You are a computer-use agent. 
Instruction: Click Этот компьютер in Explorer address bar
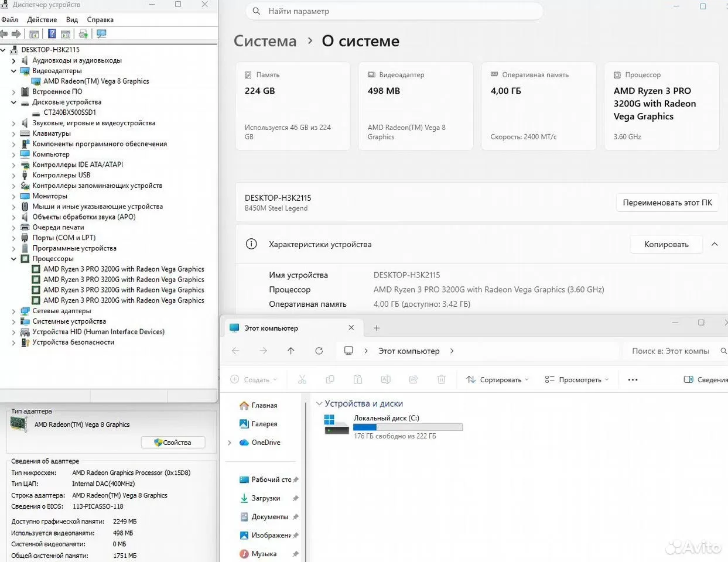pyautogui.click(x=409, y=351)
